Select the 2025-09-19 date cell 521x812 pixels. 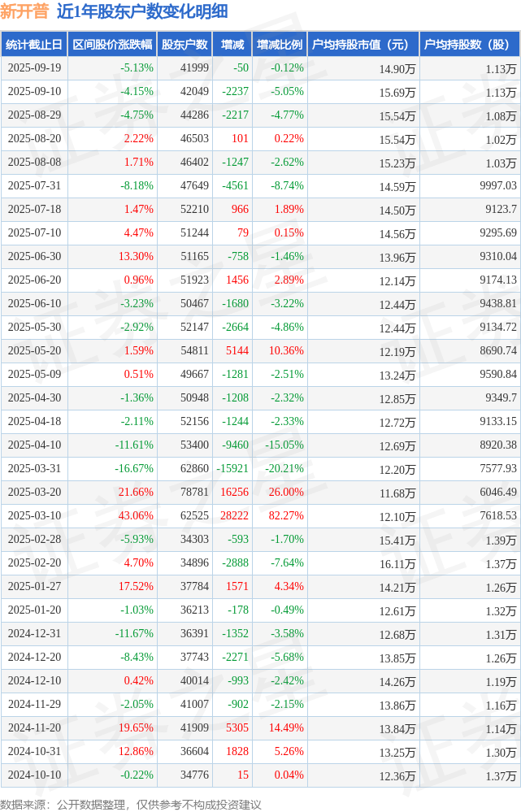(34, 68)
